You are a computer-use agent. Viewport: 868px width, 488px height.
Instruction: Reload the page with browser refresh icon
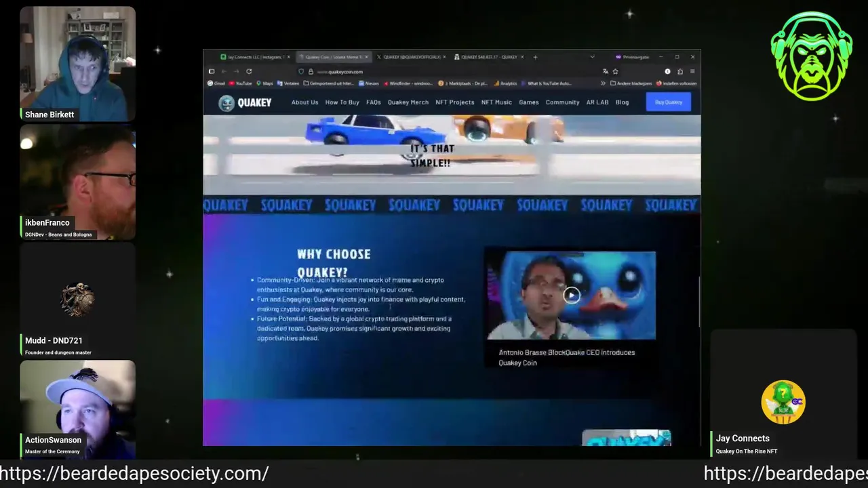tap(249, 71)
